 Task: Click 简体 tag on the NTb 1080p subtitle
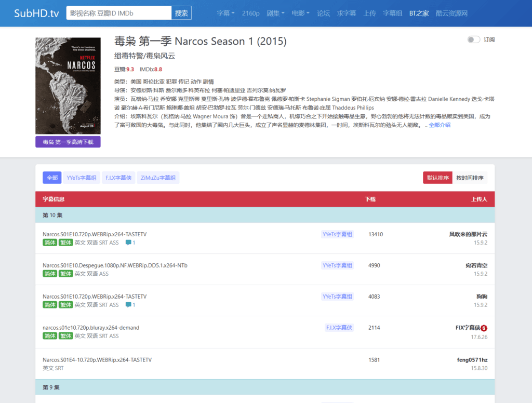[x=50, y=274]
